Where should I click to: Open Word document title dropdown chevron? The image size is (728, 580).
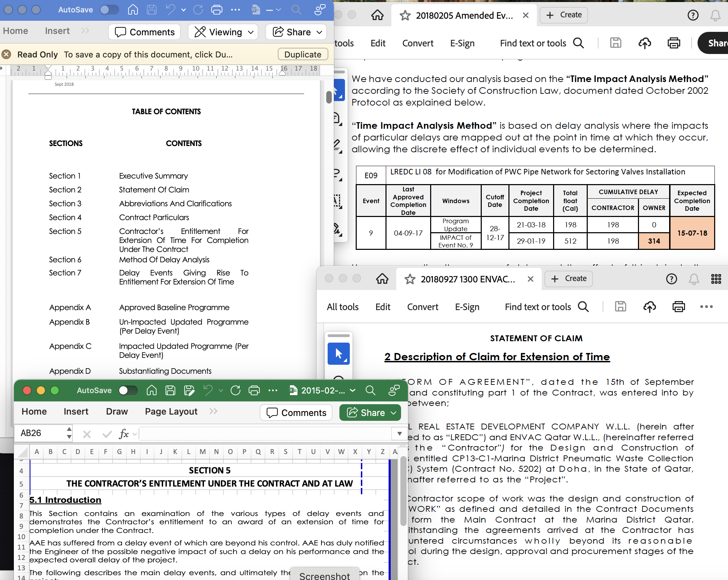coord(278,10)
